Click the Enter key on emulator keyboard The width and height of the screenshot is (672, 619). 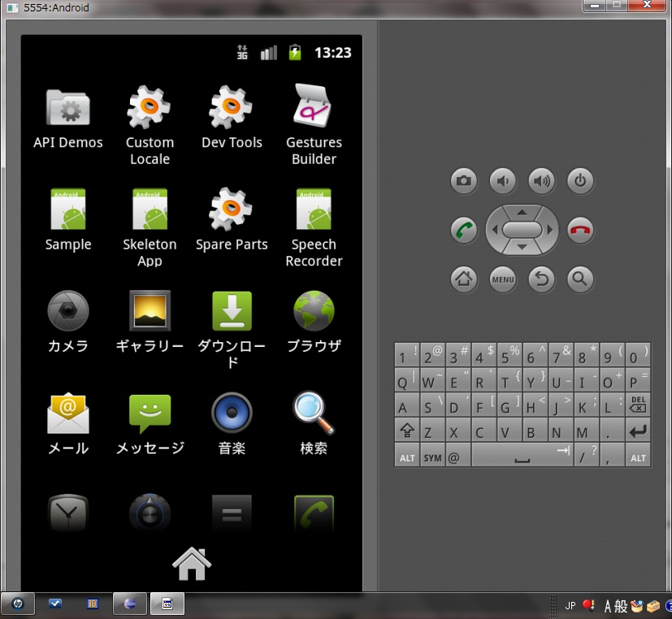click(638, 429)
